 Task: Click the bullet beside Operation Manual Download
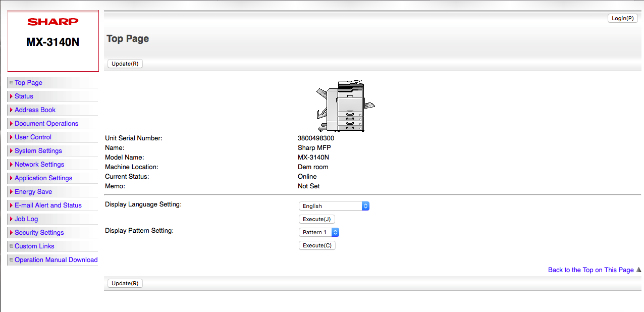pos(11,260)
